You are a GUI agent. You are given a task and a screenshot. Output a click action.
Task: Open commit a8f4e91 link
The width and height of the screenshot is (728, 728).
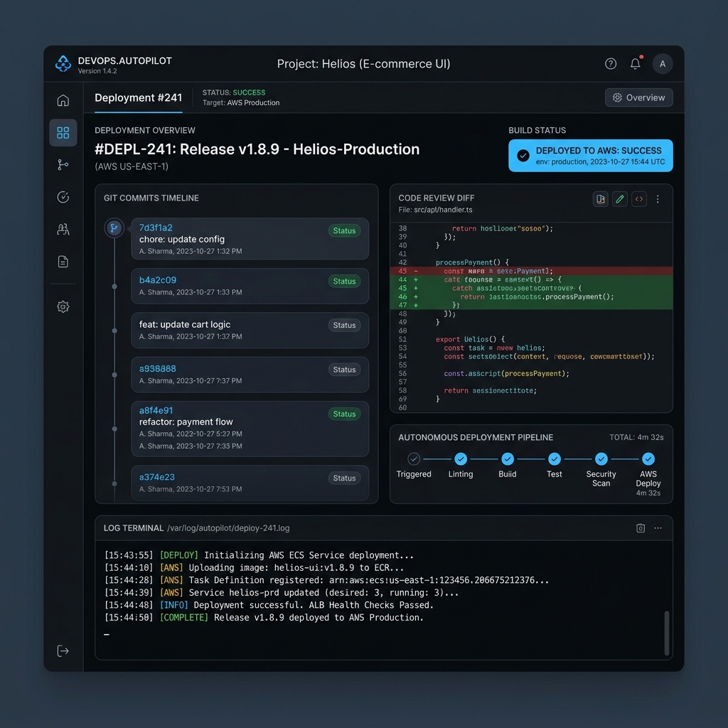pos(156,410)
